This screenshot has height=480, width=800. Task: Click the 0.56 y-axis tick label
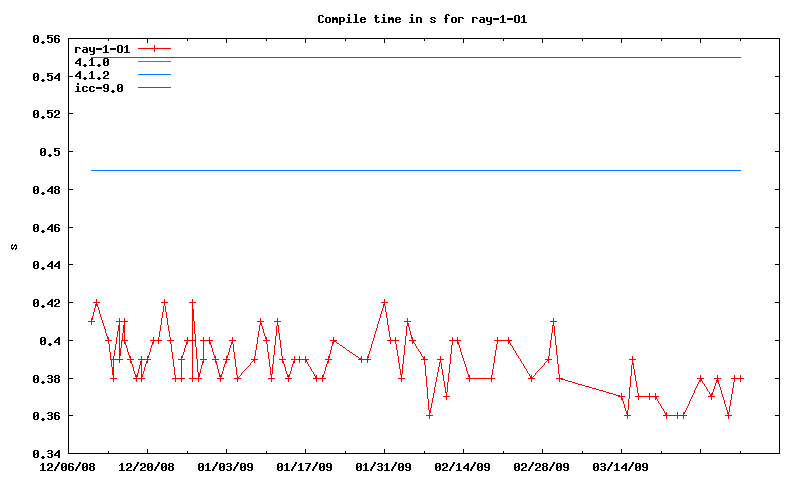pos(46,39)
